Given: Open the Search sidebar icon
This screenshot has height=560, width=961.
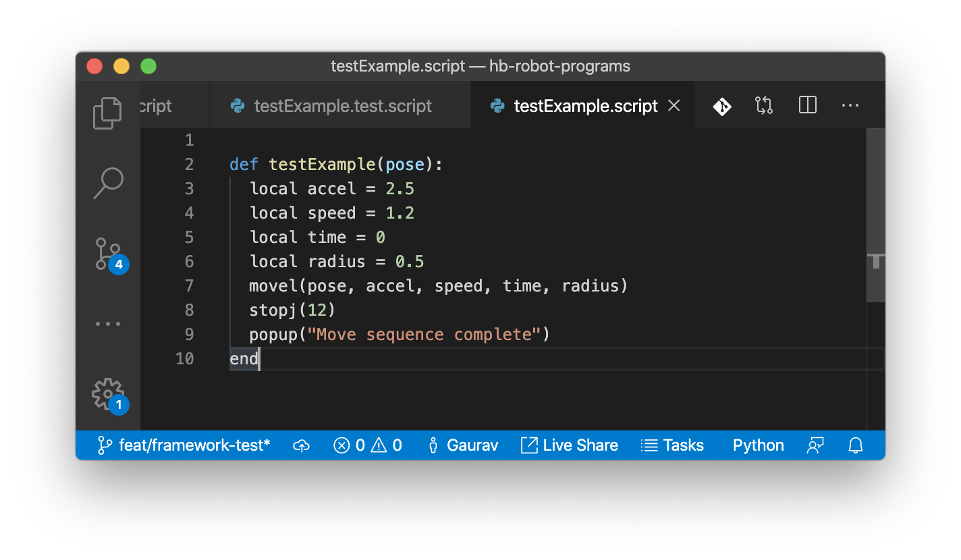Looking at the screenshot, I should (107, 183).
